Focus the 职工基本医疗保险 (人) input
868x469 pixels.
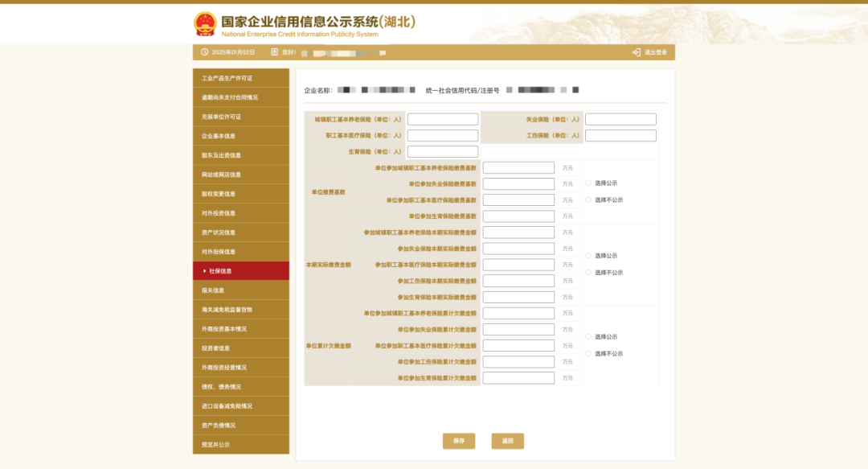[443, 135]
